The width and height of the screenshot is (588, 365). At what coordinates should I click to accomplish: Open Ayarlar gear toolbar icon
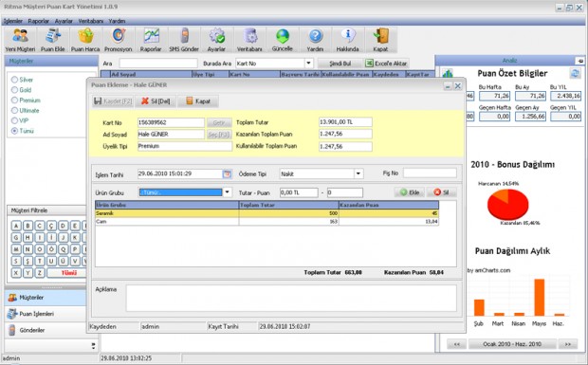217,40
